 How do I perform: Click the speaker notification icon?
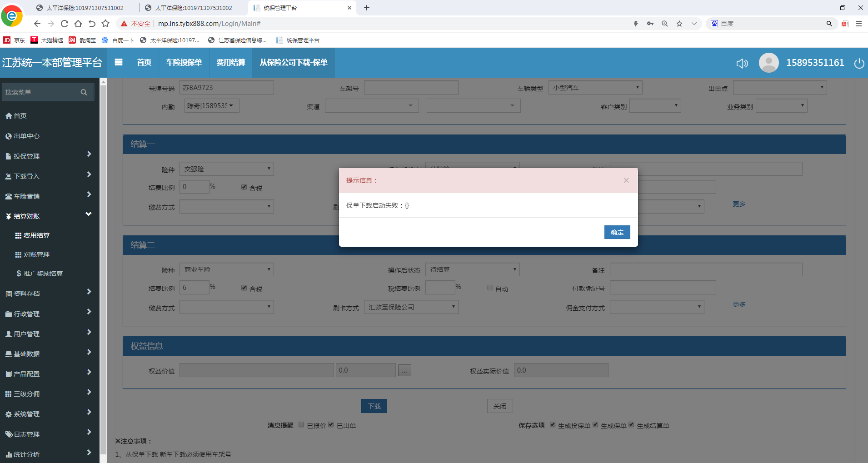[742, 63]
